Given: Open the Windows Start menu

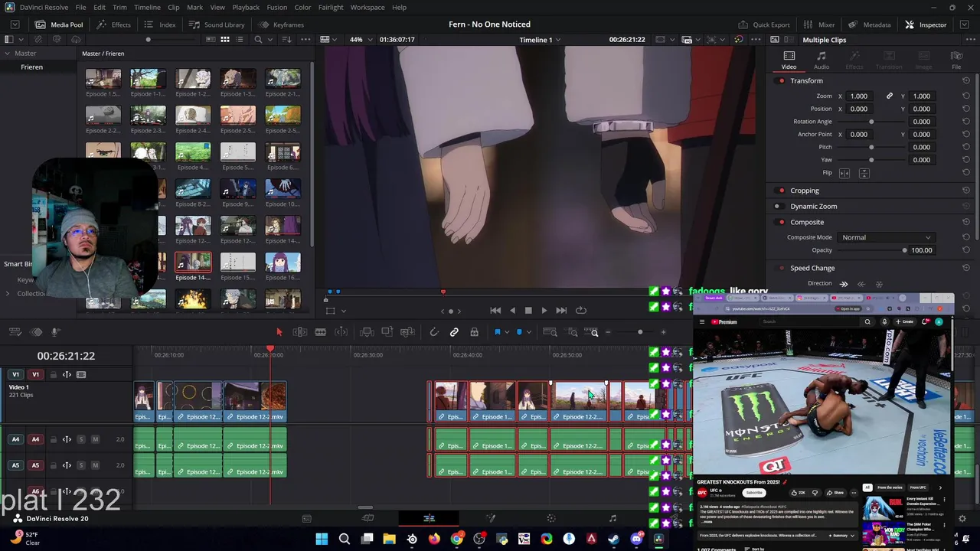Looking at the screenshot, I should [322, 540].
